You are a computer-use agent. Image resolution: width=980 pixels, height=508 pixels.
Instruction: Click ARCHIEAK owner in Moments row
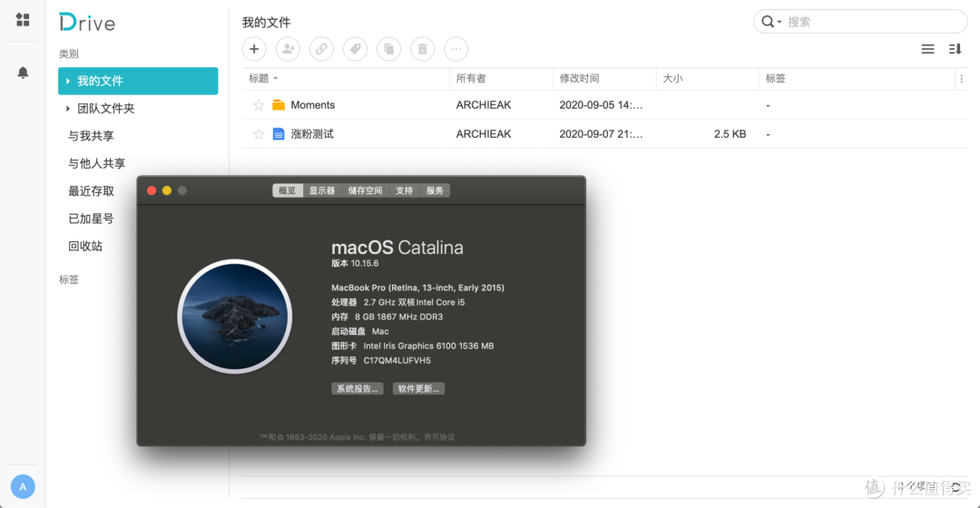tap(484, 105)
